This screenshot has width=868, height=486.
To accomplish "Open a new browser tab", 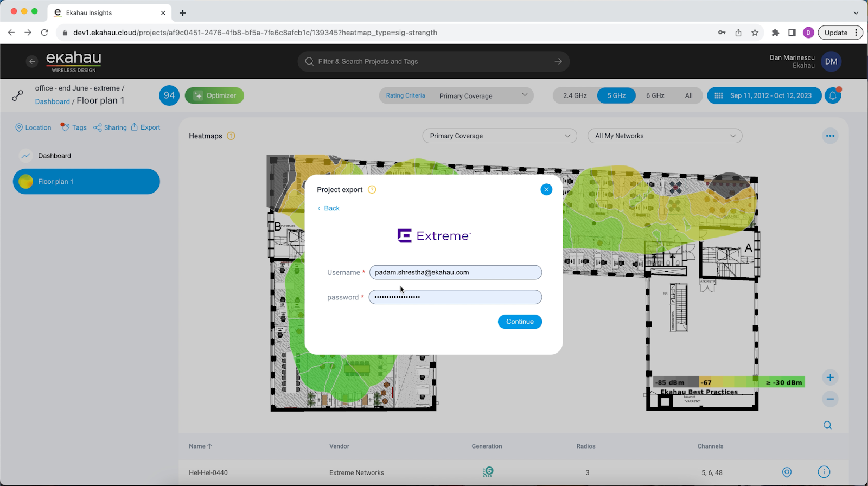I will [183, 13].
